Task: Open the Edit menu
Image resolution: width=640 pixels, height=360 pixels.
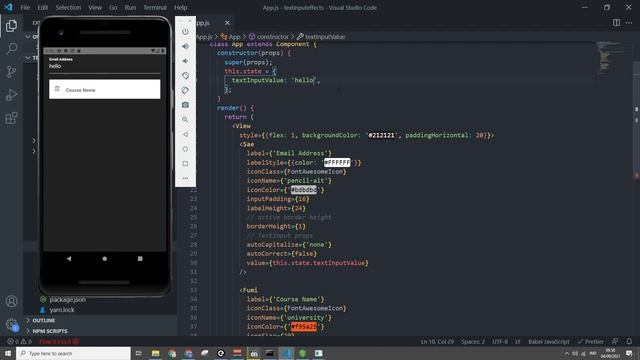Action: (x=42, y=7)
